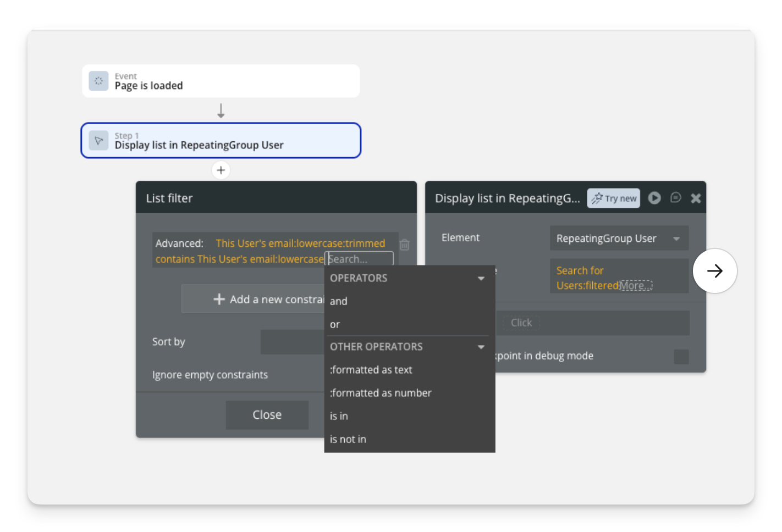
Task: Click the Page is loaded event icon
Action: pyautogui.click(x=98, y=81)
